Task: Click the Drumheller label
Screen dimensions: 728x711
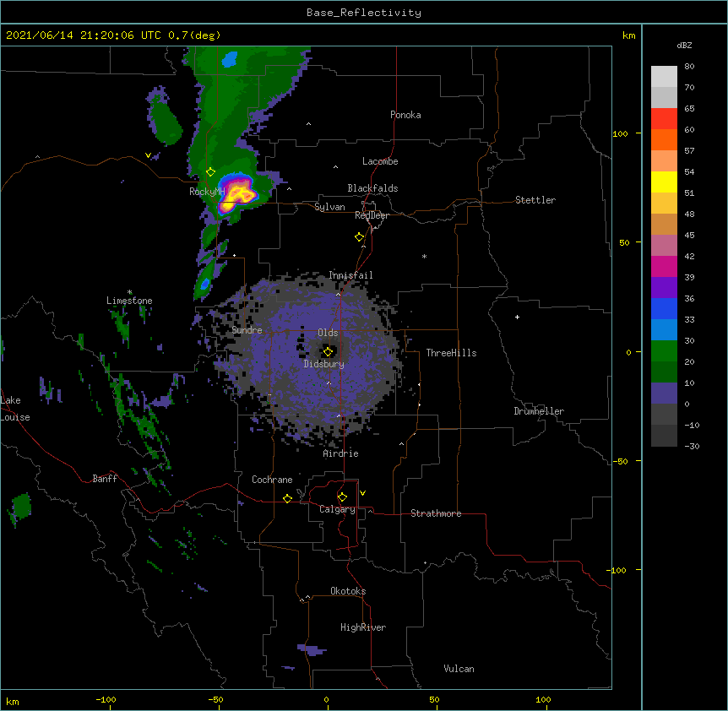Action: coord(539,411)
